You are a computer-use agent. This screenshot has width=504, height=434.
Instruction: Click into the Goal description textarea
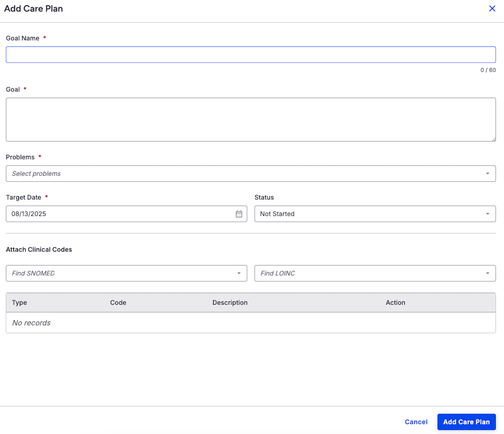coord(250,120)
